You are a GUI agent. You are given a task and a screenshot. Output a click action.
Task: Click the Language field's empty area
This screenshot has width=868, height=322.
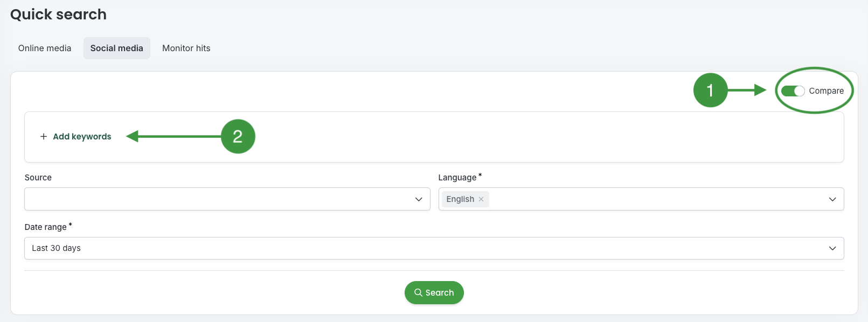click(647, 199)
